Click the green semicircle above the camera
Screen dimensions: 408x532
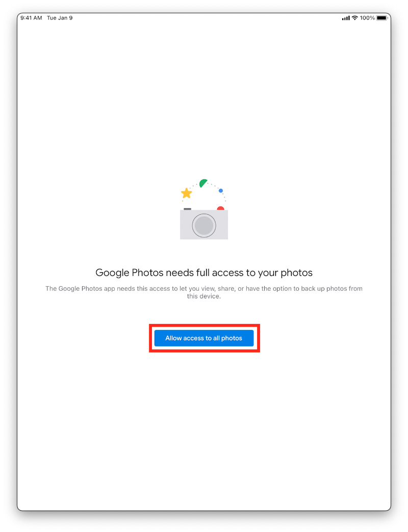pyautogui.click(x=203, y=183)
